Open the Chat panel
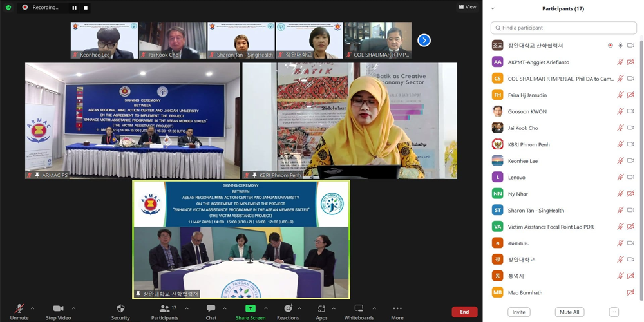This screenshot has height=322, width=644. coord(211,309)
